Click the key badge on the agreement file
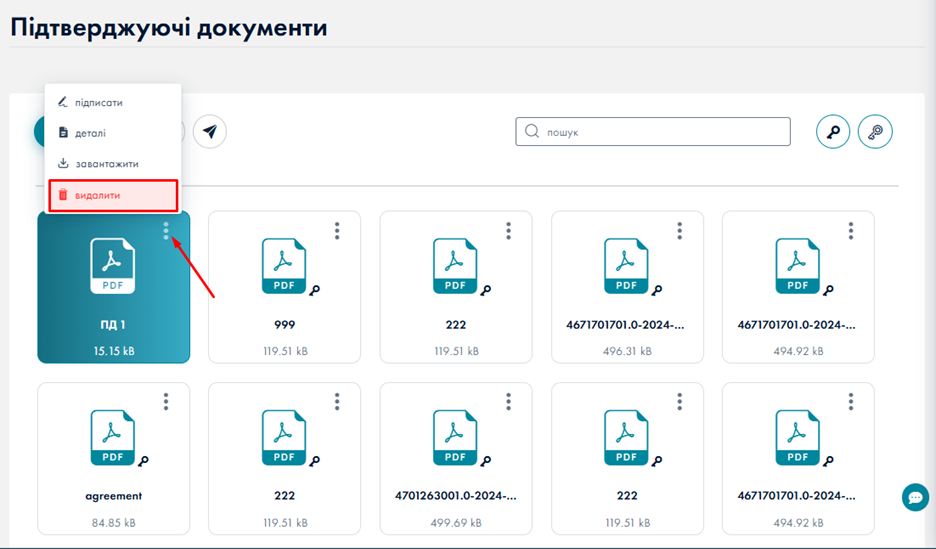The height and width of the screenshot is (549, 936). tap(144, 462)
